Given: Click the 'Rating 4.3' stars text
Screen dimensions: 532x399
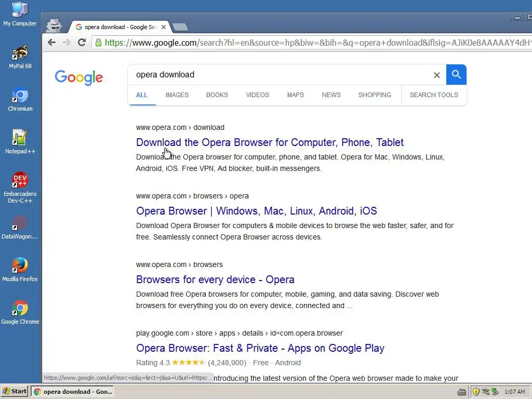Looking at the screenshot, I should click(x=170, y=363).
